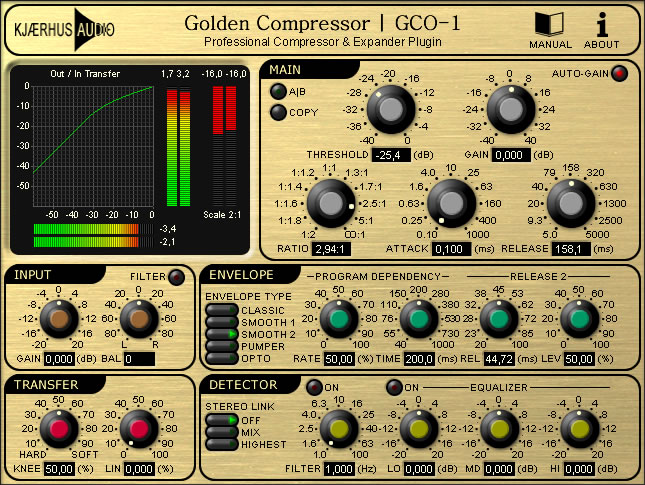Viewport: 645px width, 485px height.
Task: Select the Classic envelope type
Action: click(221, 310)
